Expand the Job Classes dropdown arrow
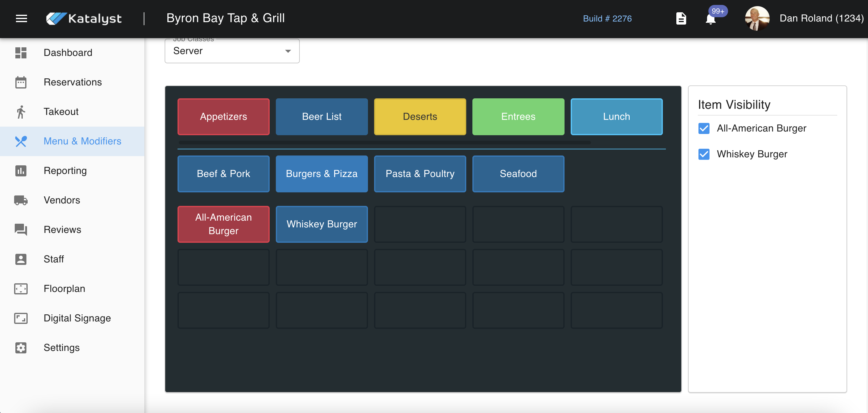Viewport: 868px width, 413px height. pos(288,51)
